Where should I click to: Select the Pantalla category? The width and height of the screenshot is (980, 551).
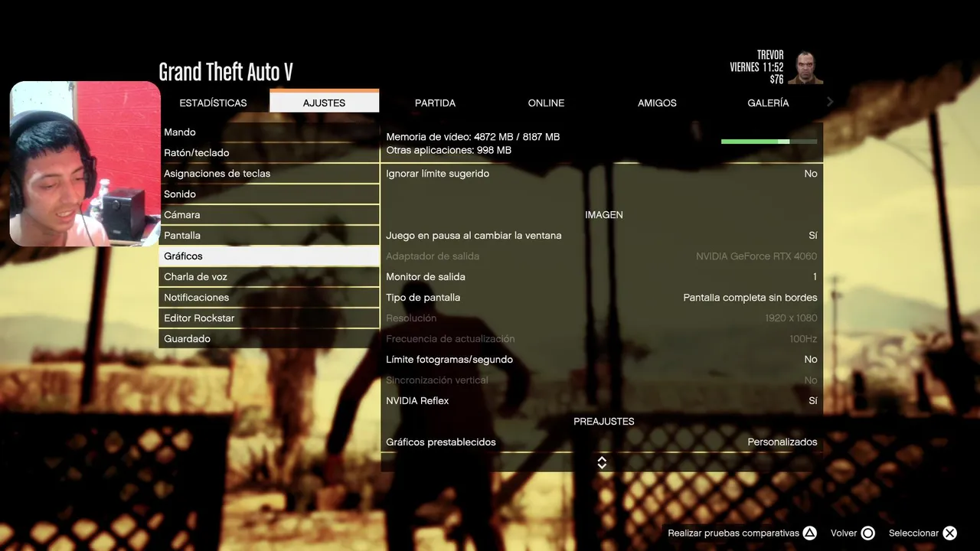click(269, 236)
